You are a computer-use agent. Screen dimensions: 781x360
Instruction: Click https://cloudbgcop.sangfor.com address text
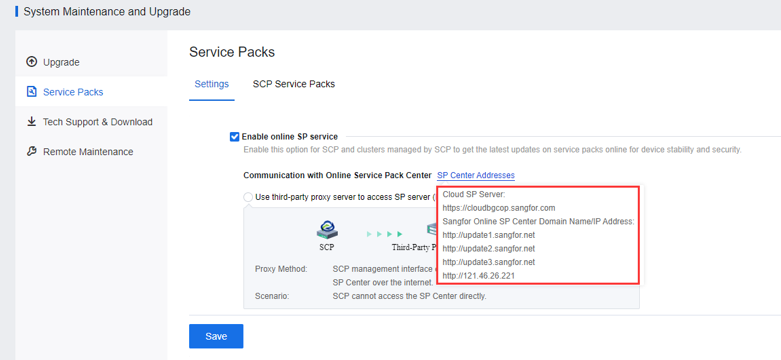coord(499,208)
